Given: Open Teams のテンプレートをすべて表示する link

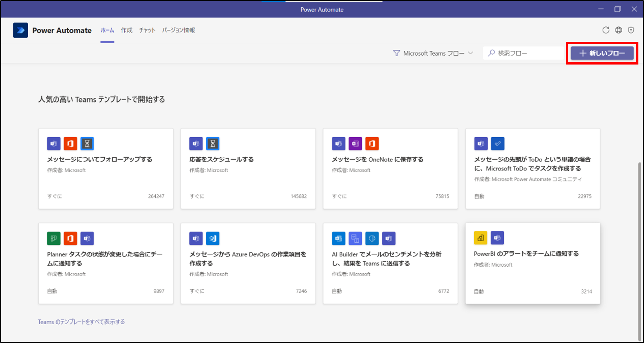Looking at the screenshot, I should pos(81,322).
